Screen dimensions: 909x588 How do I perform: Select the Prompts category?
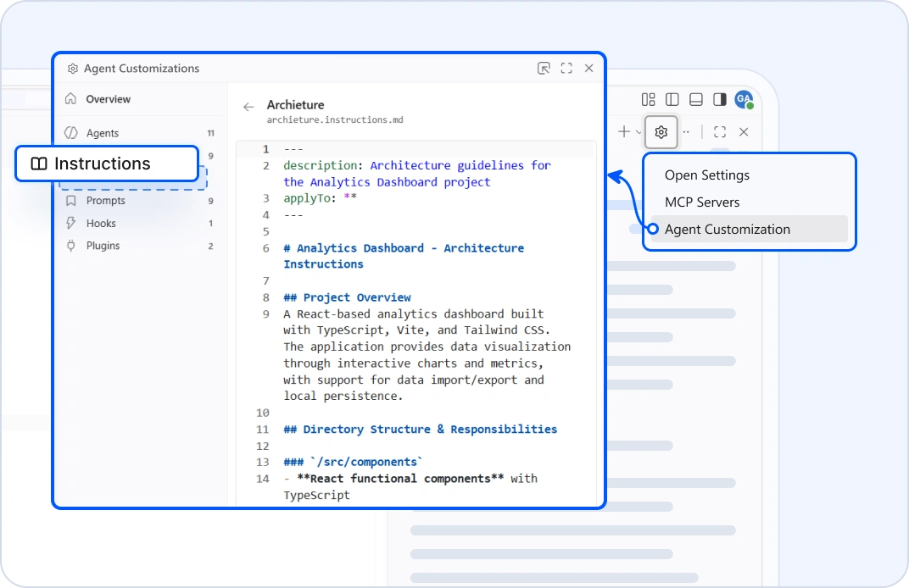click(x=139, y=201)
